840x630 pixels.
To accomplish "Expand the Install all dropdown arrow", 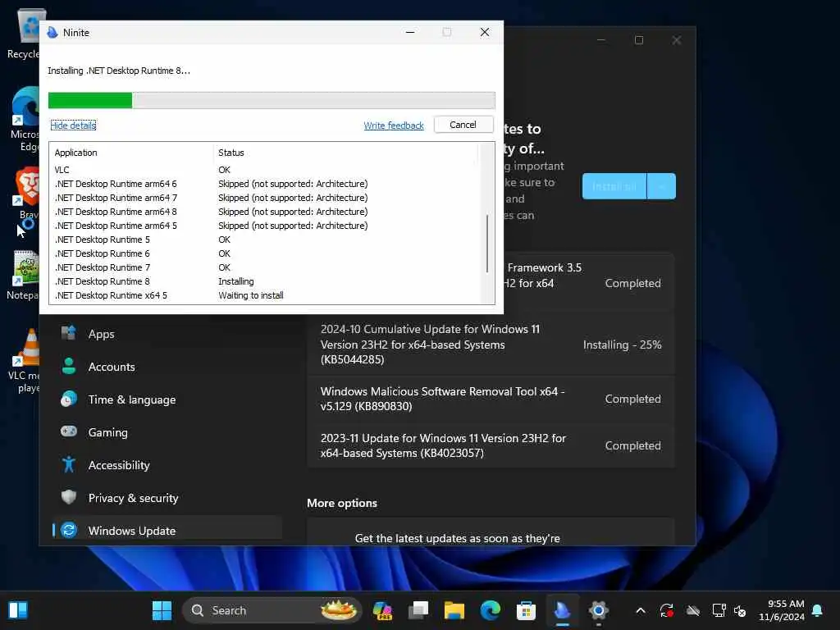I will coord(662,186).
